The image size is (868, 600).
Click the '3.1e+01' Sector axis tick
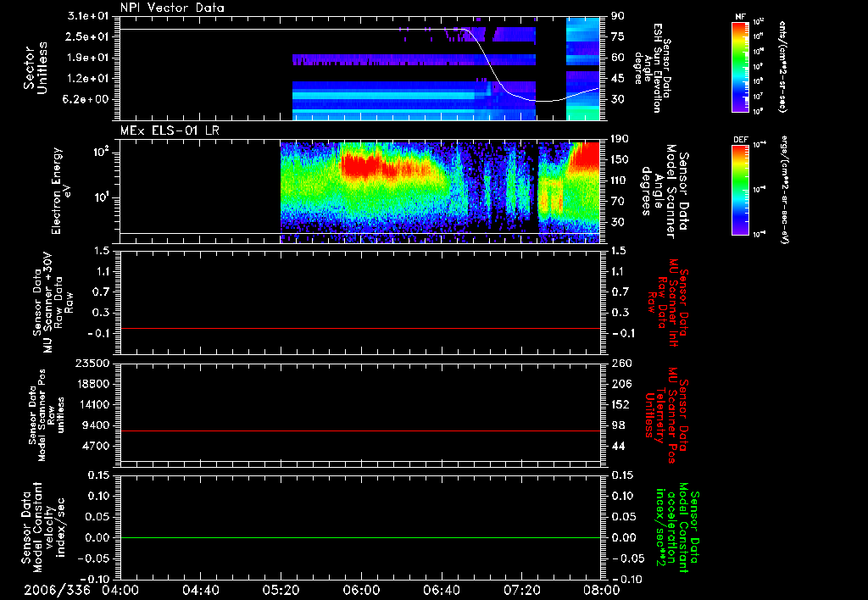pyautogui.click(x=88, y=15)
